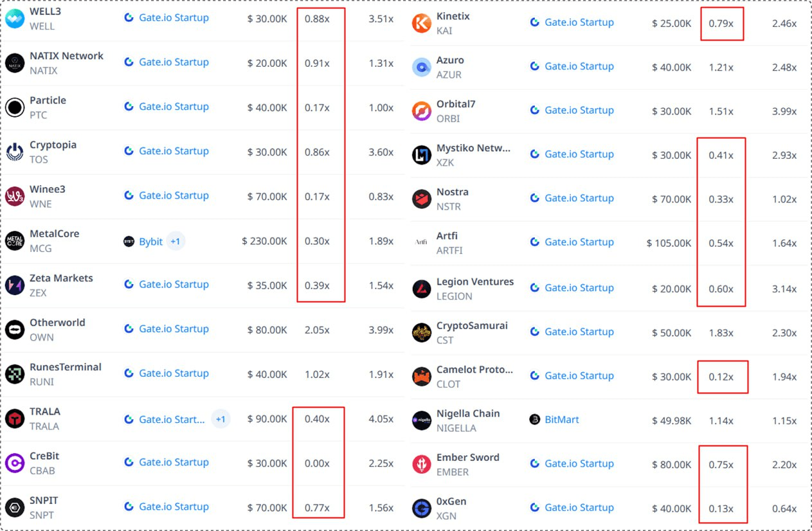Open the Bybit launchpad link for MetalCore
This screenshot has height=531, width=812.
[150, 242]
